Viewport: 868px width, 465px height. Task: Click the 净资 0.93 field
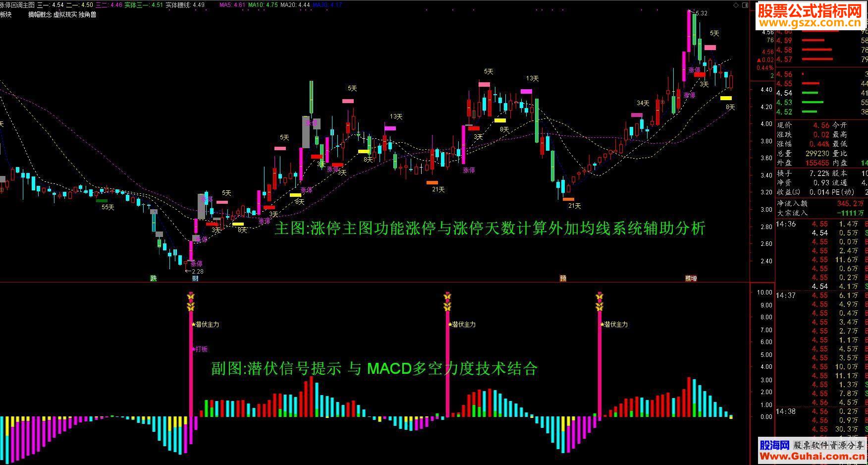coord(803,183)
